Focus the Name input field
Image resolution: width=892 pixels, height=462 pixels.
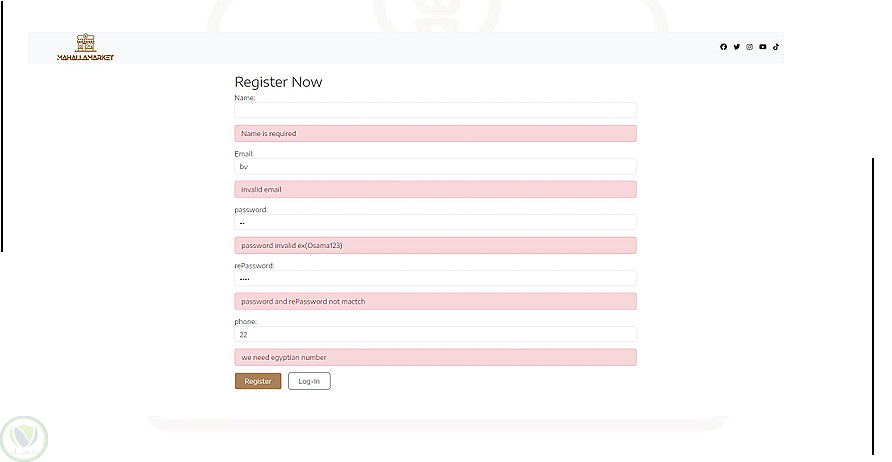coord(435,110)
